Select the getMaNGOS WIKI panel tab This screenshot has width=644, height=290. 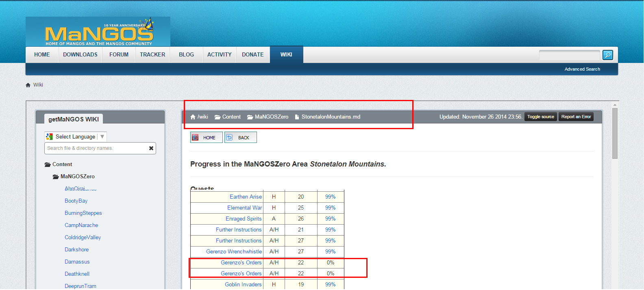point(74,119)
